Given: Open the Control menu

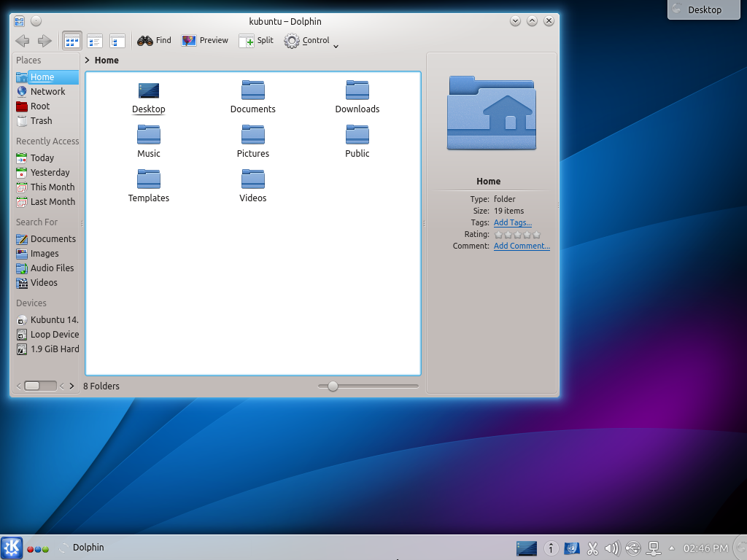Looking at the screenshot, I should pos(307,41).
